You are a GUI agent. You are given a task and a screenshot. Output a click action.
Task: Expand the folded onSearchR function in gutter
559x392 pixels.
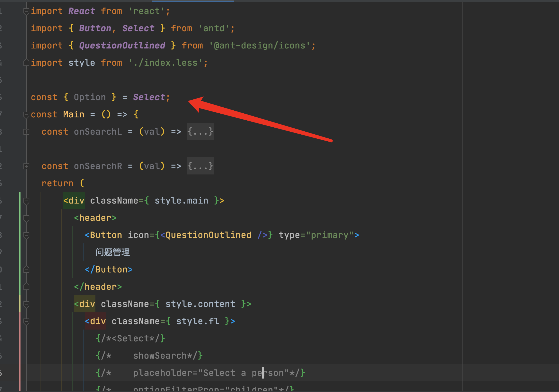point(26,166)
